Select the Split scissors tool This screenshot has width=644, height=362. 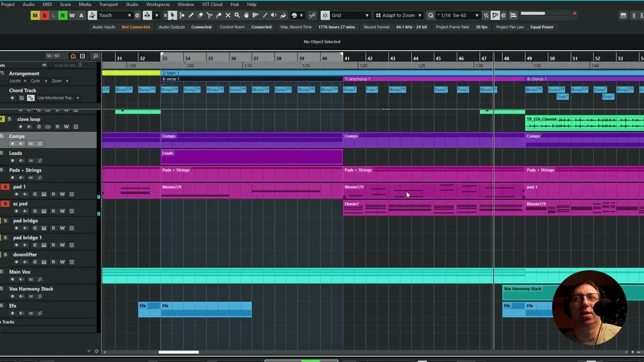[x=209, y=15]
